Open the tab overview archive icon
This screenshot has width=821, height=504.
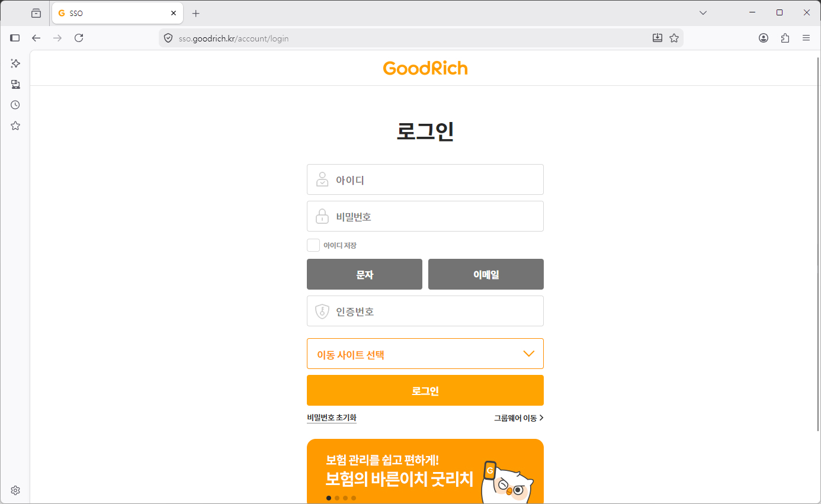click(x=36, y=13)
